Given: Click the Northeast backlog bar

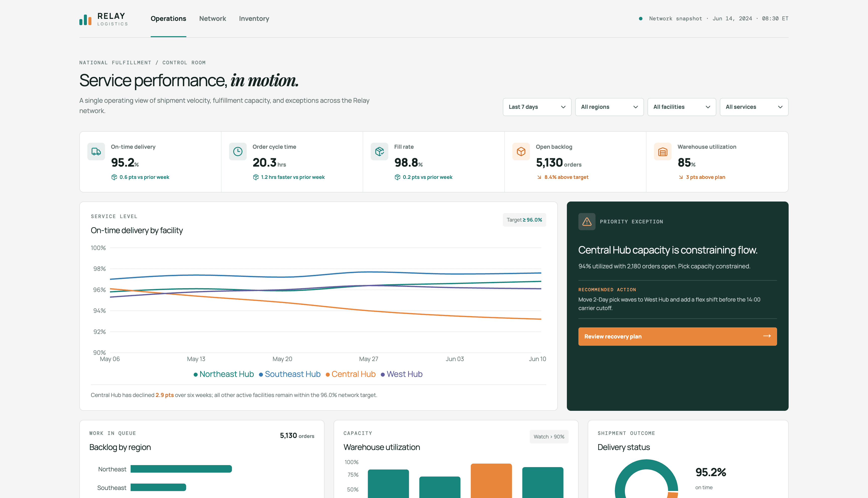Looking at the screenshot, I should pyautogui.click(x=181, y=469).
